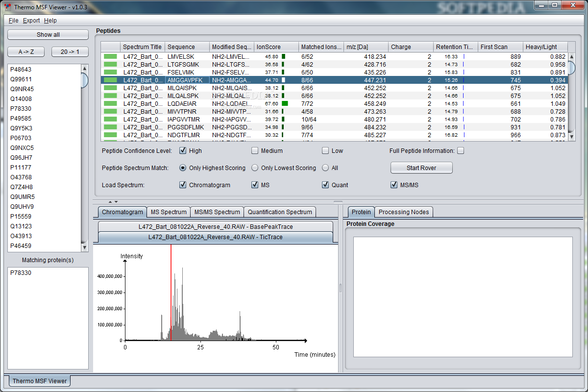Select the TicTrace chromatogram tab
The image size is (588, 392).
(216, 237)
